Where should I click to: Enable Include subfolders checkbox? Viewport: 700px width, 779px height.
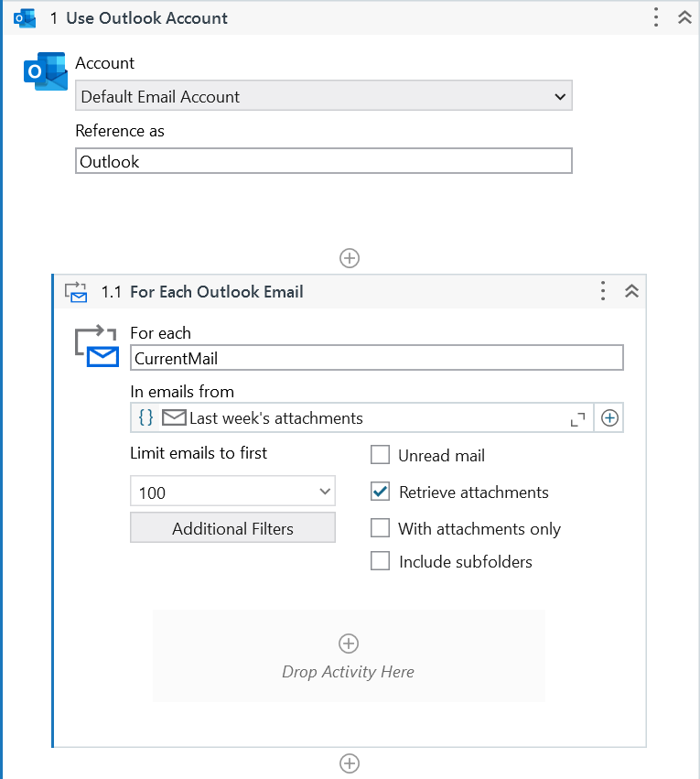[x=381, y=561]
